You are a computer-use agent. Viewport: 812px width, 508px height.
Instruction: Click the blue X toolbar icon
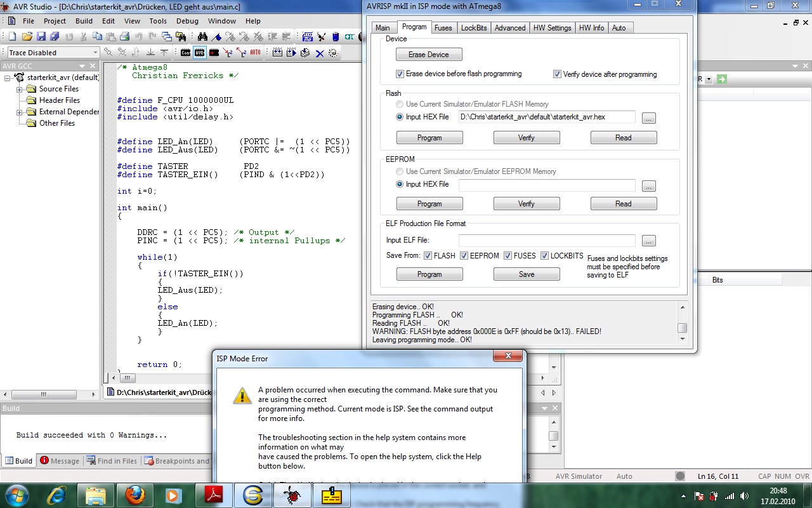coord(320,53)
